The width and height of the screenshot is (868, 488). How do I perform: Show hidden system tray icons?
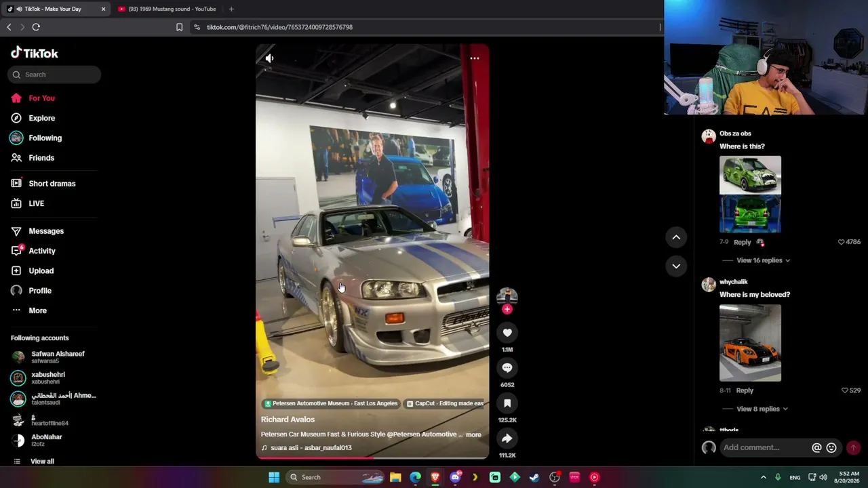763,477
